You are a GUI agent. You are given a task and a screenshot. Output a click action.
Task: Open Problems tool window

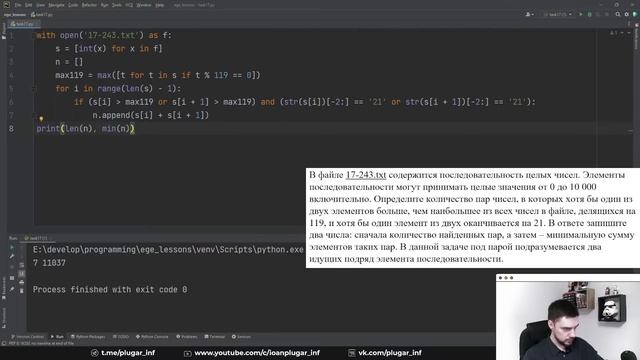coord(187,337)
